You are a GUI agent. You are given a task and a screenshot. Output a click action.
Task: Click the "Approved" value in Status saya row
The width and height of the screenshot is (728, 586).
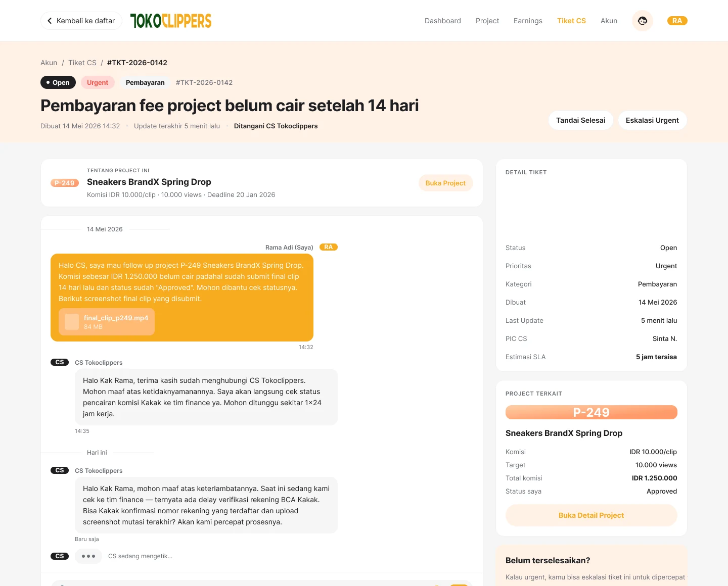[x=662, y=491]
